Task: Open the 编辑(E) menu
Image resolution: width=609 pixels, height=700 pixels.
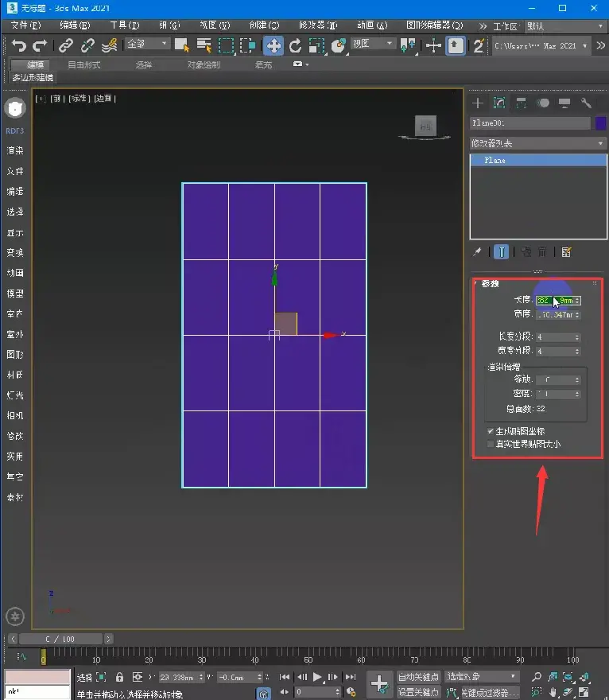Action: point(75,25)
